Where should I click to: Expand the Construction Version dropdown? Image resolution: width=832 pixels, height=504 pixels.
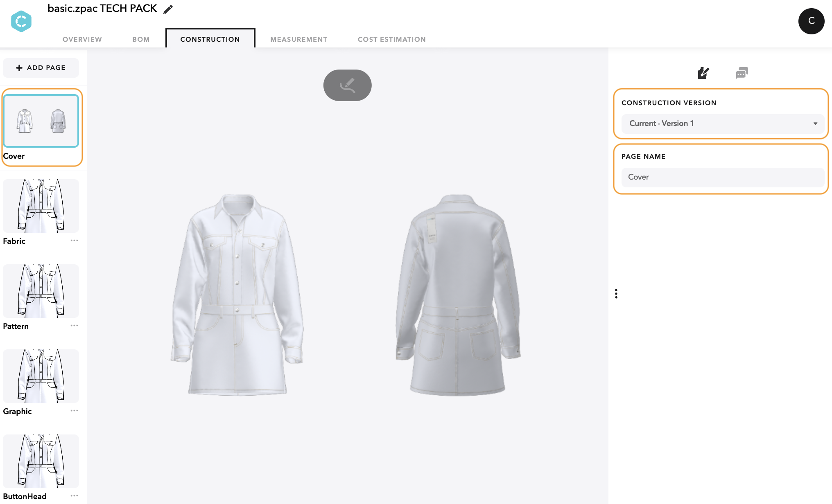723,124
